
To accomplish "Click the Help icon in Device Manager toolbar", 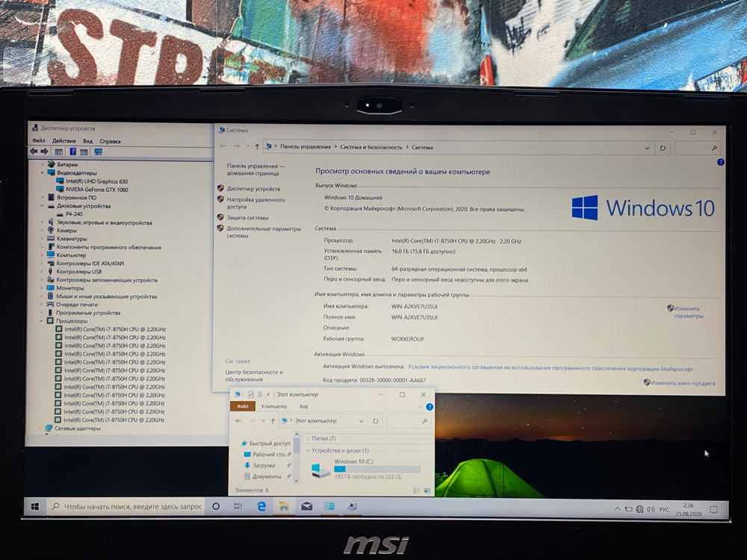I will (x=74, y=152).
